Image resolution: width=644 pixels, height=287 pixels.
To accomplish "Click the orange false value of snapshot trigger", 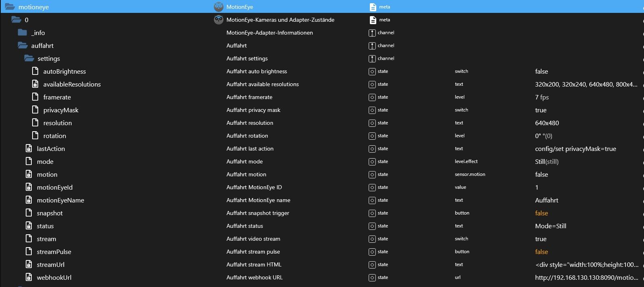I will [541, 213].
